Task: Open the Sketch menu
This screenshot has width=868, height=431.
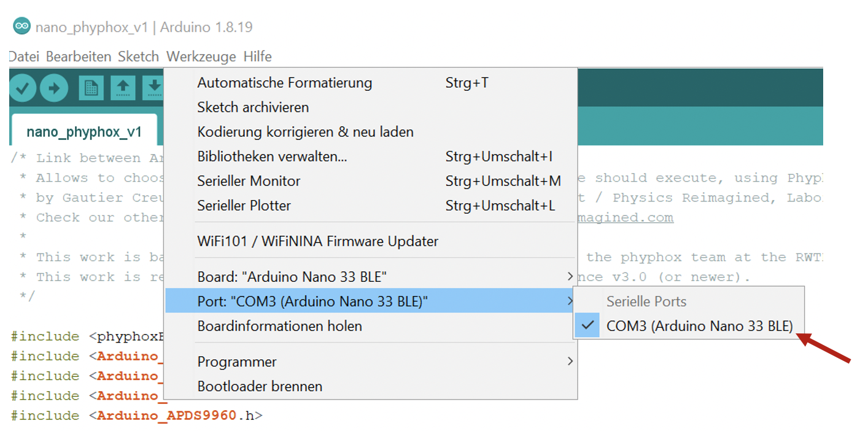Action: (x=138, y=56)
